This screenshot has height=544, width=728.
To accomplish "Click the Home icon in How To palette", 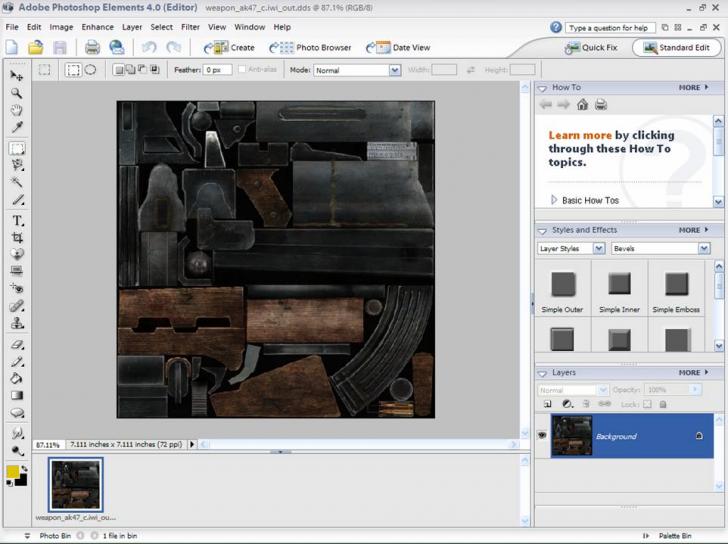I will tap(582, 104).
